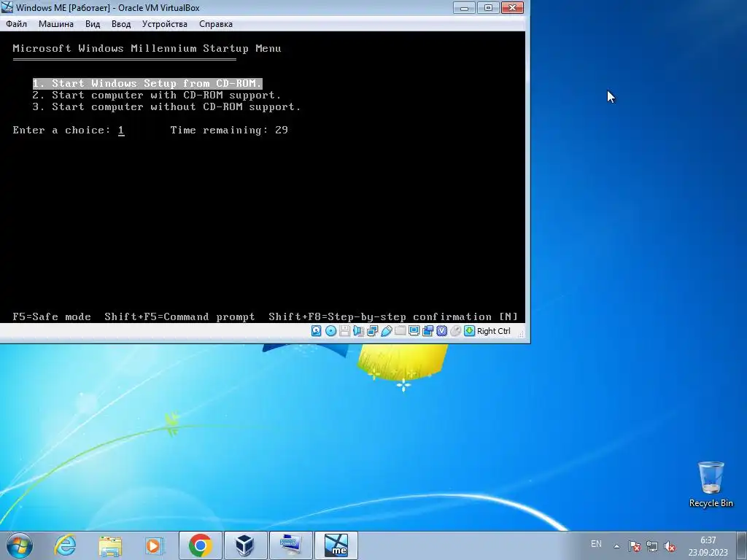Click Shift+F8=Step-by-step confirmation hint

[393, 316]
